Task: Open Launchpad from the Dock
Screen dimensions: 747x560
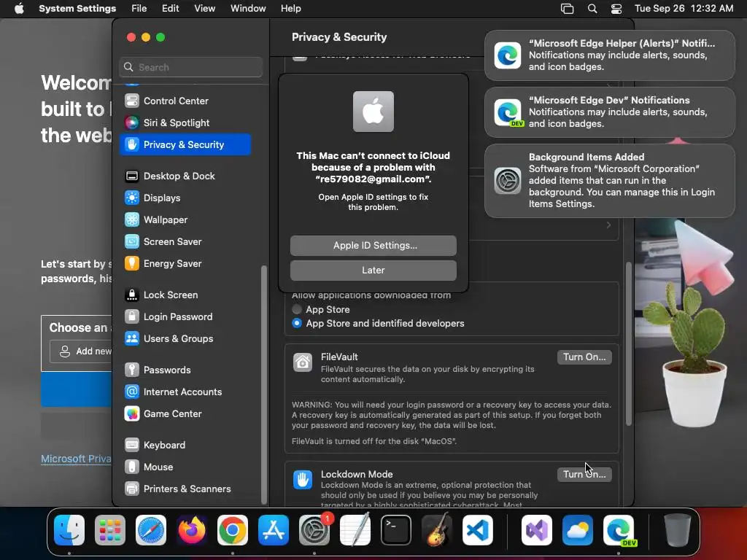Action: [x=110, y=530]
